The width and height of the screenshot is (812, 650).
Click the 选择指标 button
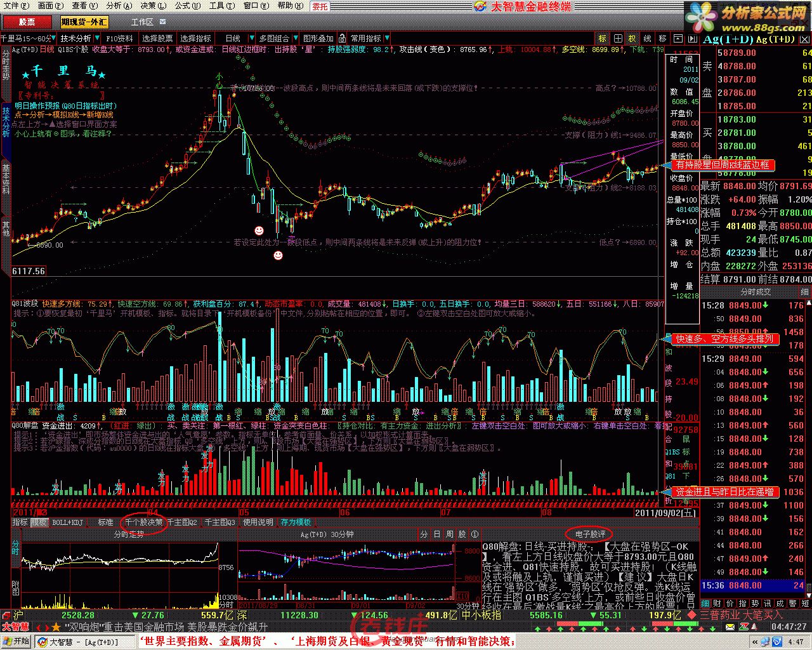pos(196,39)
